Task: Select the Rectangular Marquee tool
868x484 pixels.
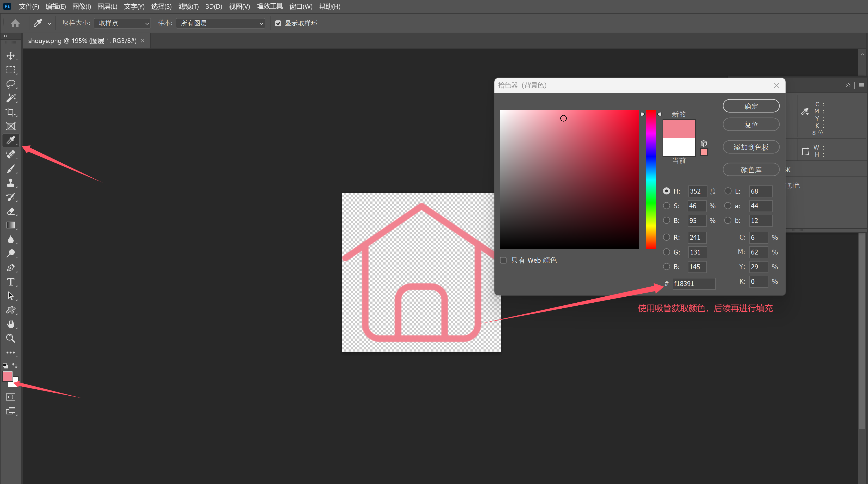Action: (x=10, y=70)
